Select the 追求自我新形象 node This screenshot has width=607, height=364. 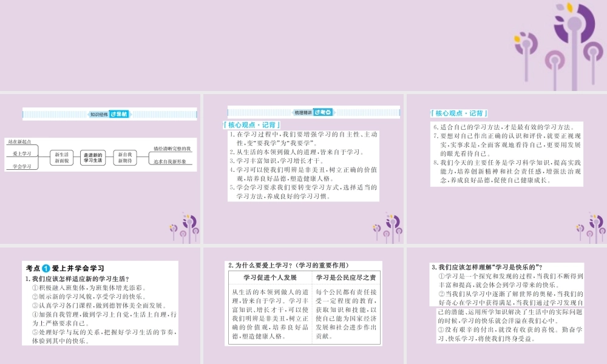(x=169, y=161)
